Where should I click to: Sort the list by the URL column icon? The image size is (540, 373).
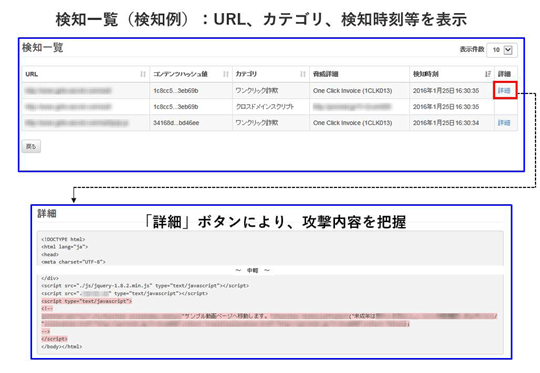tap(143, 74)
